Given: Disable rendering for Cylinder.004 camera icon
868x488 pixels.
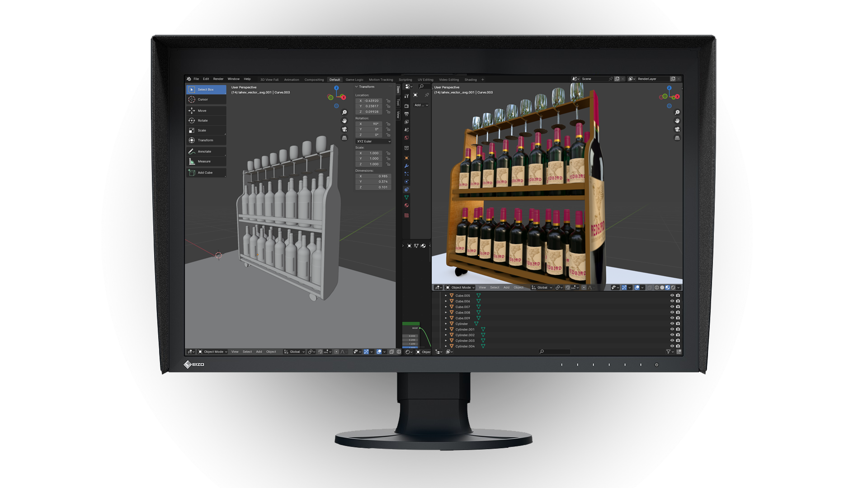Looking at the screenshot, I should 678,346.
